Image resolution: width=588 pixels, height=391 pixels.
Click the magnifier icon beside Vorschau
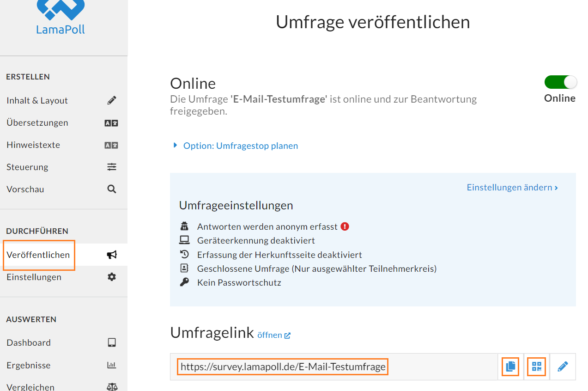point(112,189)
